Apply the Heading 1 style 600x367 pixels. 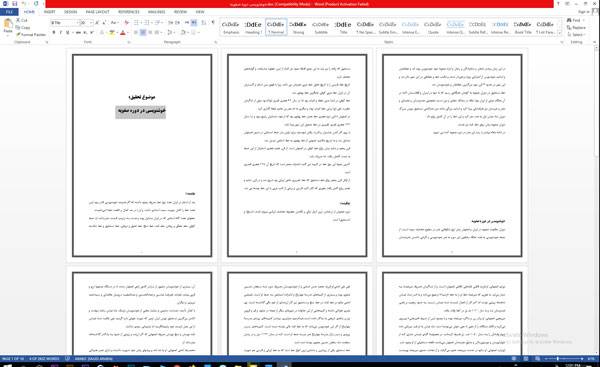[x=253, y=28]
